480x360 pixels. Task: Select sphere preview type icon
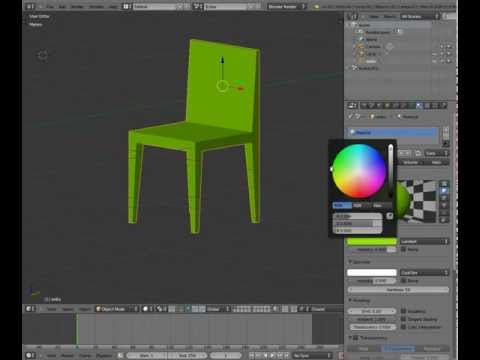coord(444,191)
